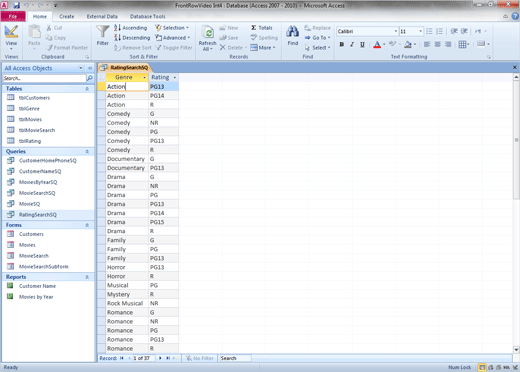Viewport: 520px width, 372px height.
Task: Switch to the Create tab
Action: coord(67,16)
